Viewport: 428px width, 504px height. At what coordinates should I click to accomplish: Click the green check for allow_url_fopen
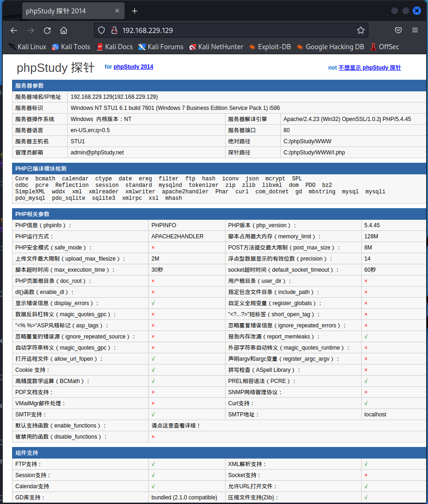pos(153,359)
